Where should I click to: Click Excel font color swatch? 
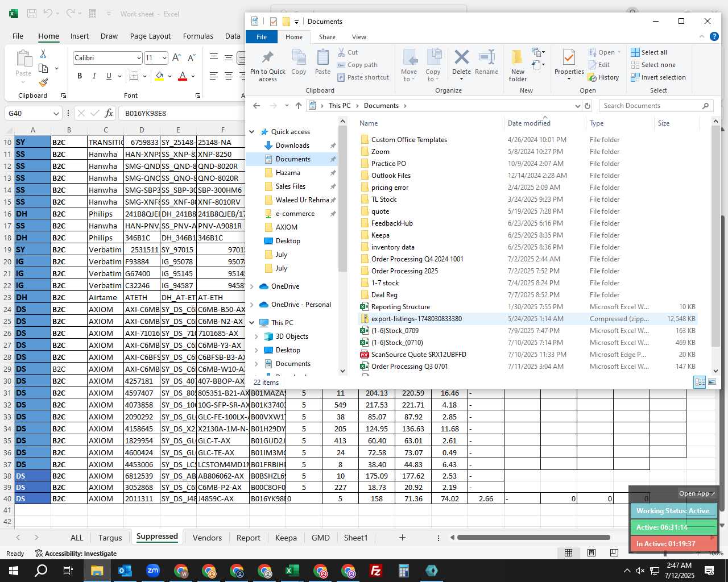tap(183, 76)
